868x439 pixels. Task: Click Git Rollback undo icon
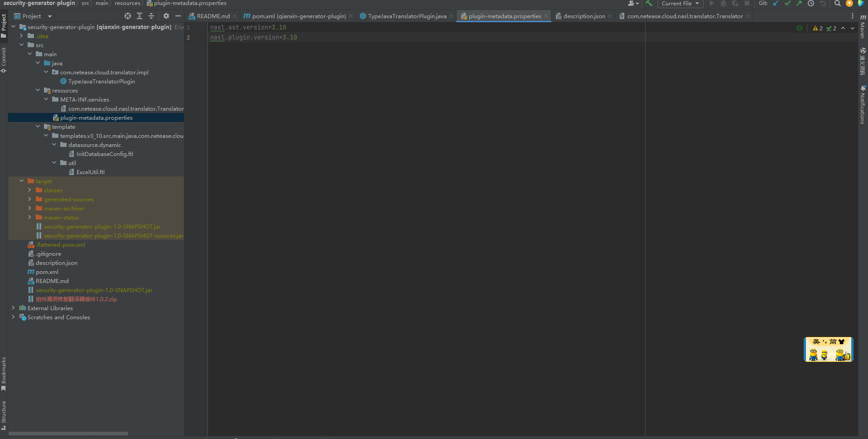(823, 3)
